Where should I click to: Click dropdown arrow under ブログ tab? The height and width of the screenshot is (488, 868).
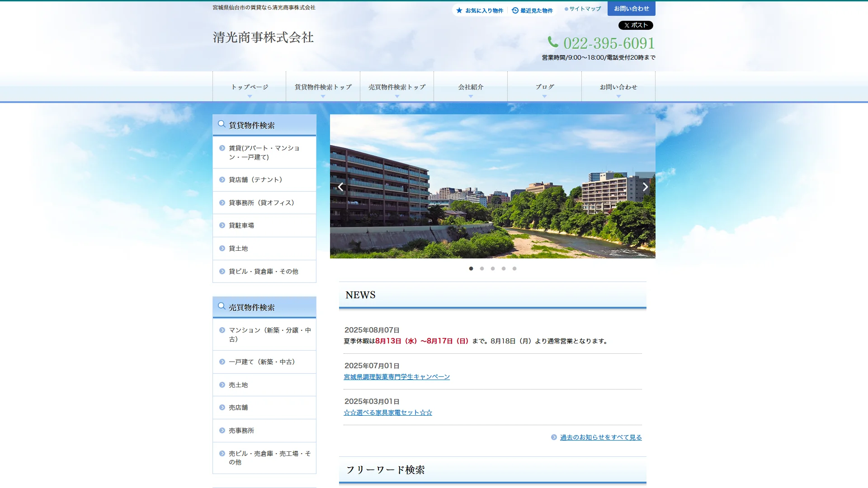[x=544, y=96]
